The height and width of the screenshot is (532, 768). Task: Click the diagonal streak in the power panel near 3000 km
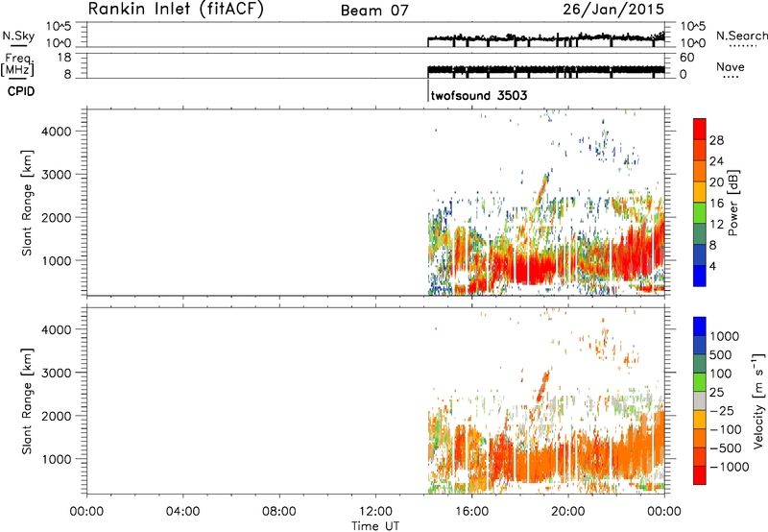(x=542, y=188)
